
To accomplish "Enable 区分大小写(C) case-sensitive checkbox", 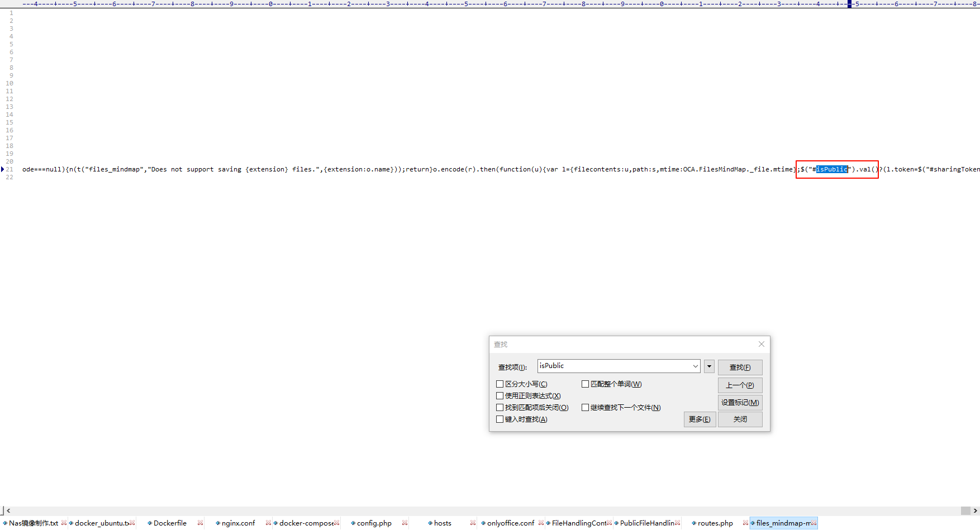I will coord(500,384).
